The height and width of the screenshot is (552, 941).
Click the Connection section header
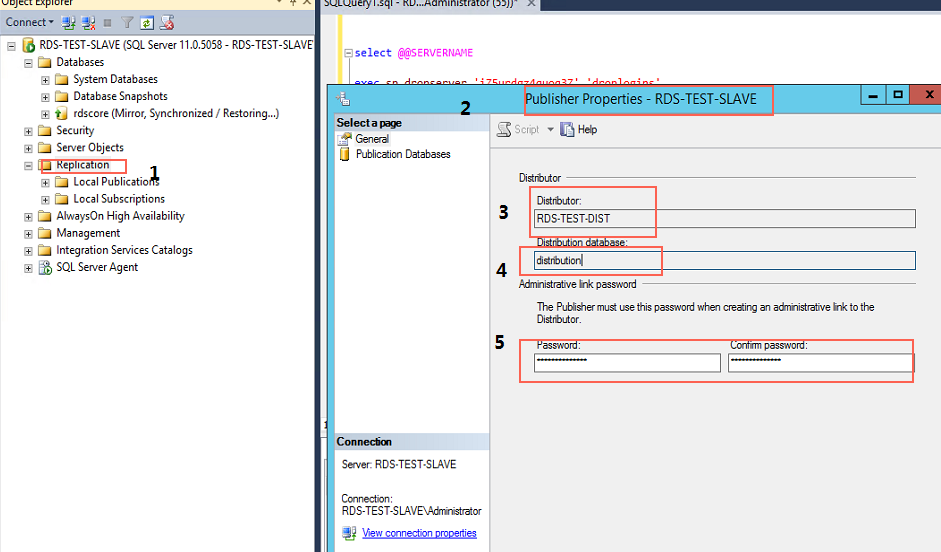412,442
